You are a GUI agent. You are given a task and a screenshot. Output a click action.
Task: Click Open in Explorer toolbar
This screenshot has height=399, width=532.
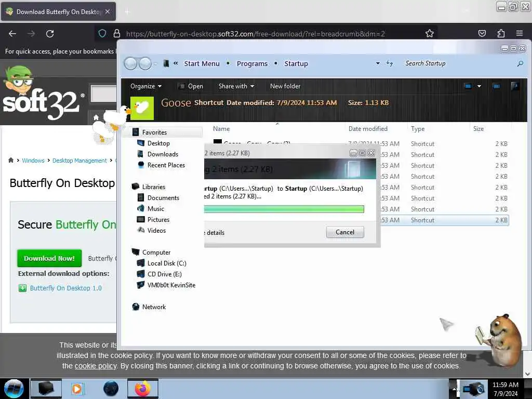click(x=191, y=86)
